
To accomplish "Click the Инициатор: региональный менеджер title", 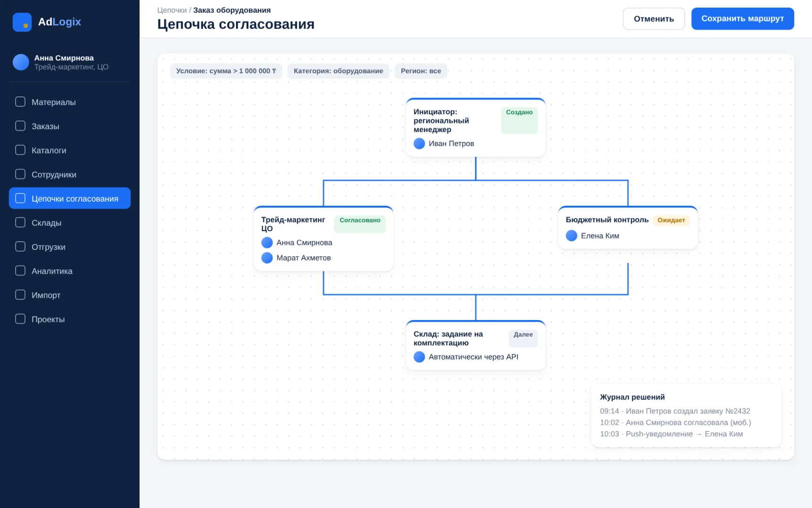I will (x=442, y=121).
